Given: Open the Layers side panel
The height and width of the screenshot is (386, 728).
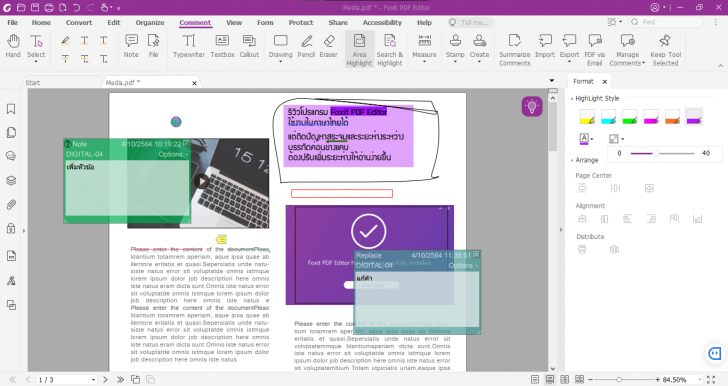Looking at the screenshot, I should 11,180.
